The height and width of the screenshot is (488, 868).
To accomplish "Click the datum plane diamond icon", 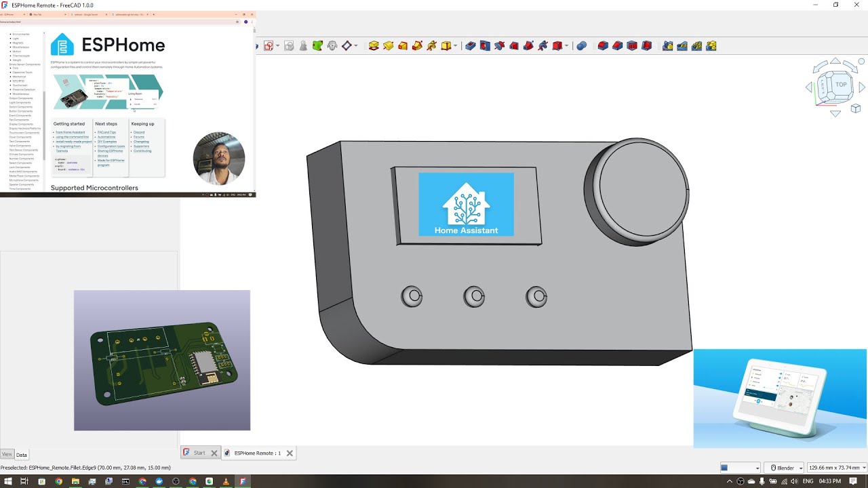I will tap(347, 46).
